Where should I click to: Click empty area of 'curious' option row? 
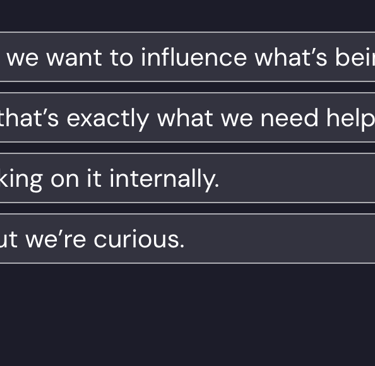pyautogui.click(x=280, y=239)
